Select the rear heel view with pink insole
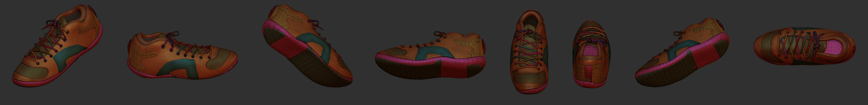This screenshot has height=105, width=868. click(591, 54)
